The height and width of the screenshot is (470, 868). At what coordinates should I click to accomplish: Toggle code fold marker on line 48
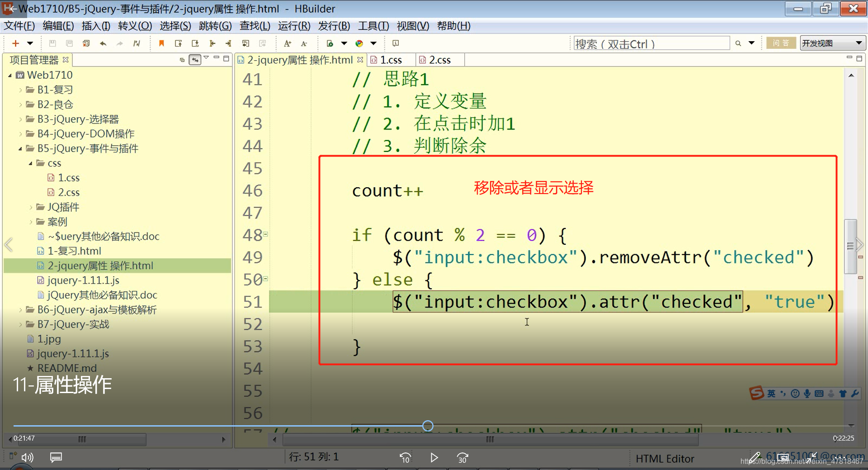[x=266, y=234]
